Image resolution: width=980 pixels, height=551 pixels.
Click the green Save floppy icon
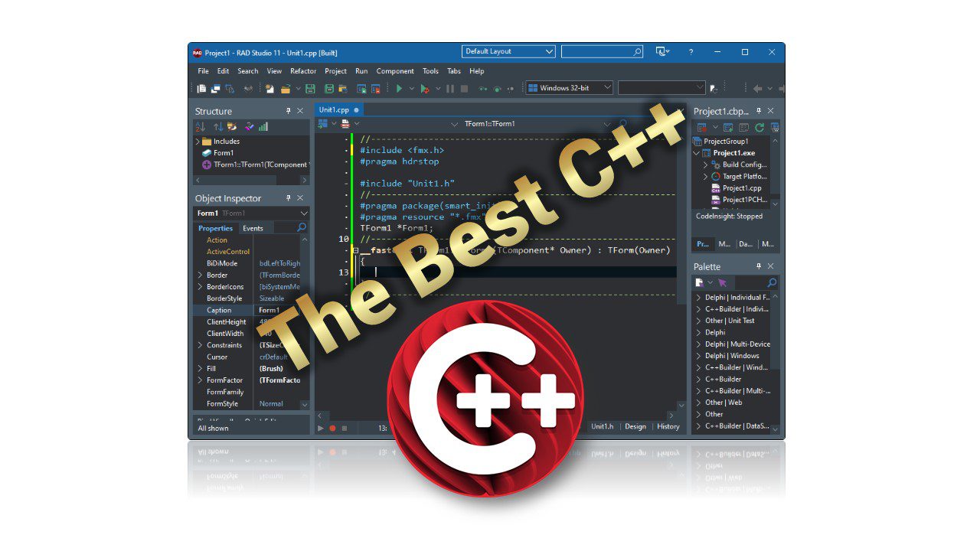(310, 89)
